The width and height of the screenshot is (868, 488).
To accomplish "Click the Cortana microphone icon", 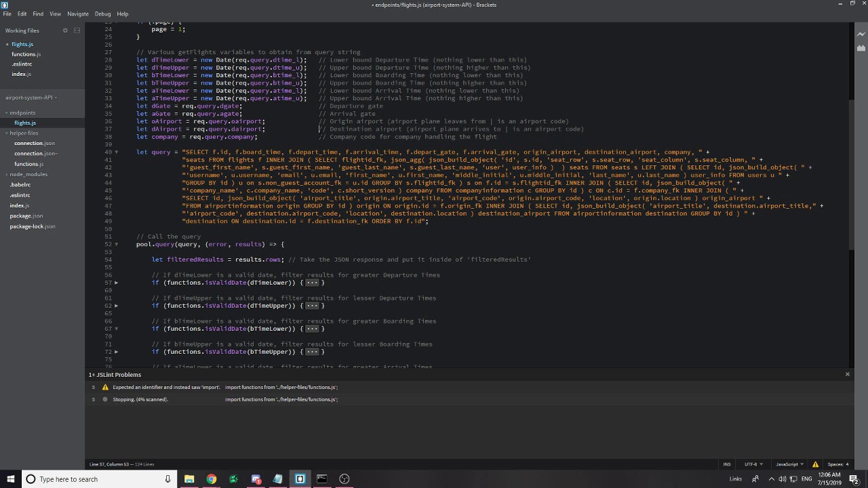I will click(x=167, y=479).
